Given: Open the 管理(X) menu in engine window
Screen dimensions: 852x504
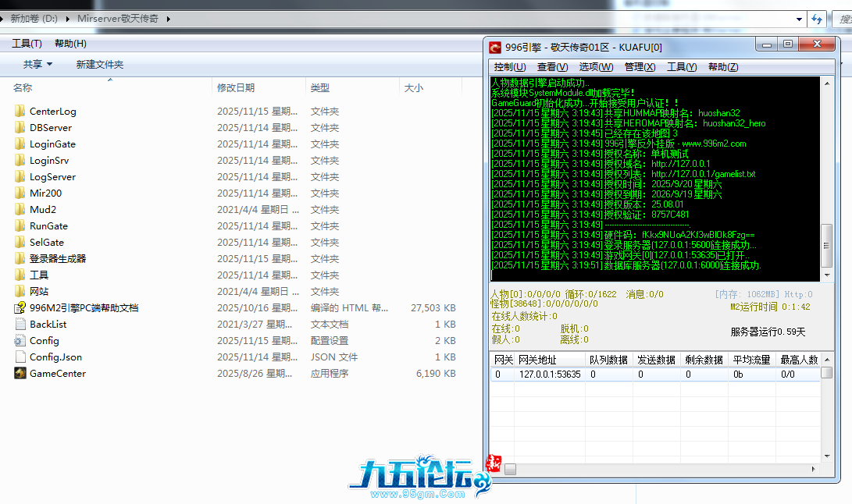Looking at the screenshot, I should (640, 67).
